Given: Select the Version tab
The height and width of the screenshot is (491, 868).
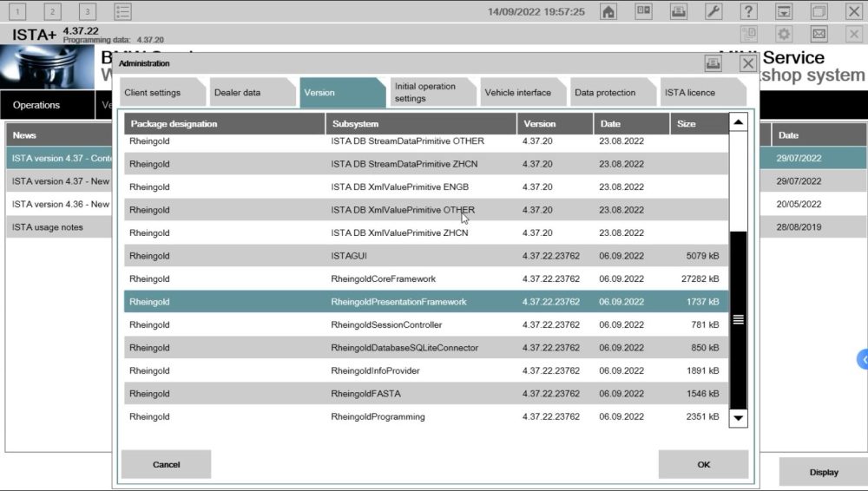Looking at the screenshot, I should (x=342, y=93).
